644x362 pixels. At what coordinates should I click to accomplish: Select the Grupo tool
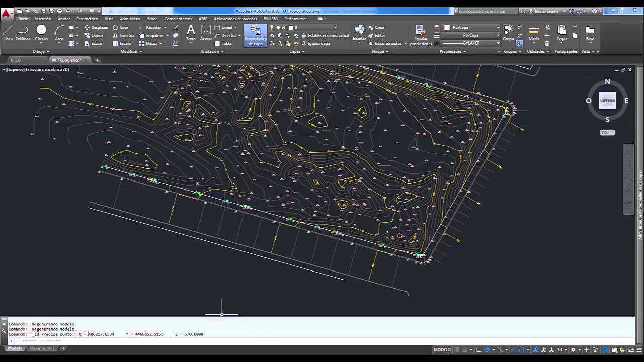click(x=509, y=33)
